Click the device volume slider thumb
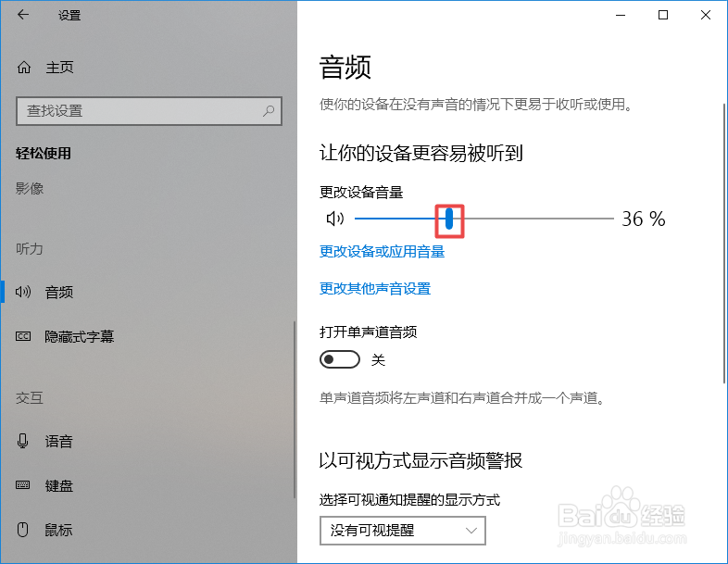 (449, 219)
